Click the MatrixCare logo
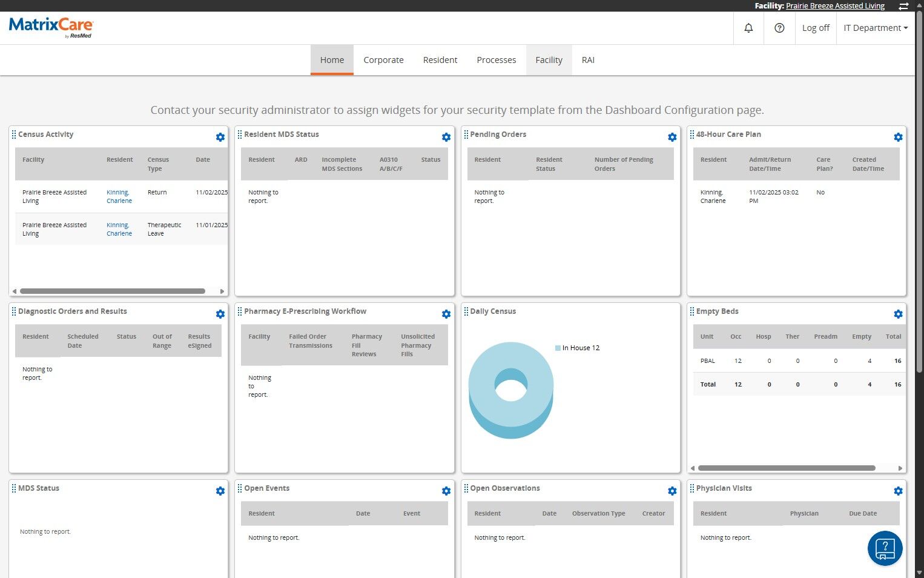 point(51,27)
